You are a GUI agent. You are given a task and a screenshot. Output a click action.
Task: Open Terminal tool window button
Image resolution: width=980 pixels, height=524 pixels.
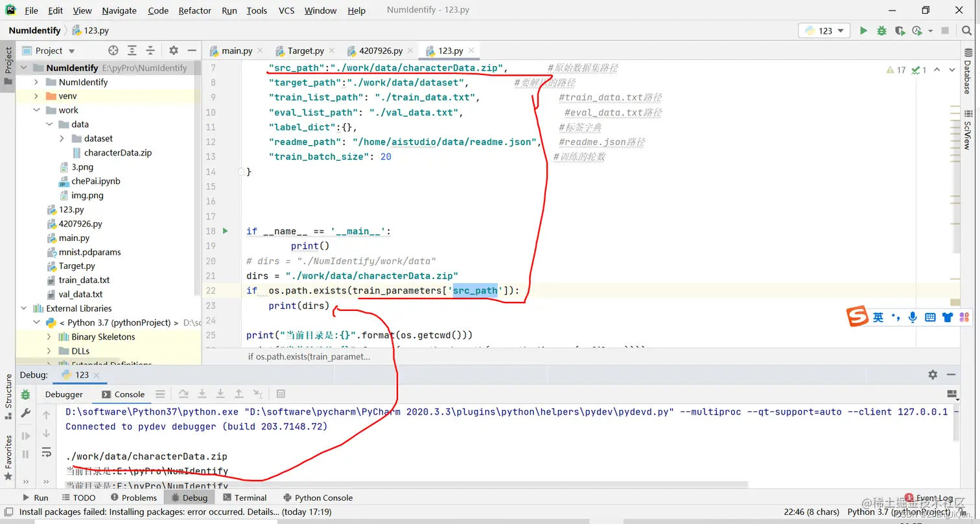click(244, 497)
